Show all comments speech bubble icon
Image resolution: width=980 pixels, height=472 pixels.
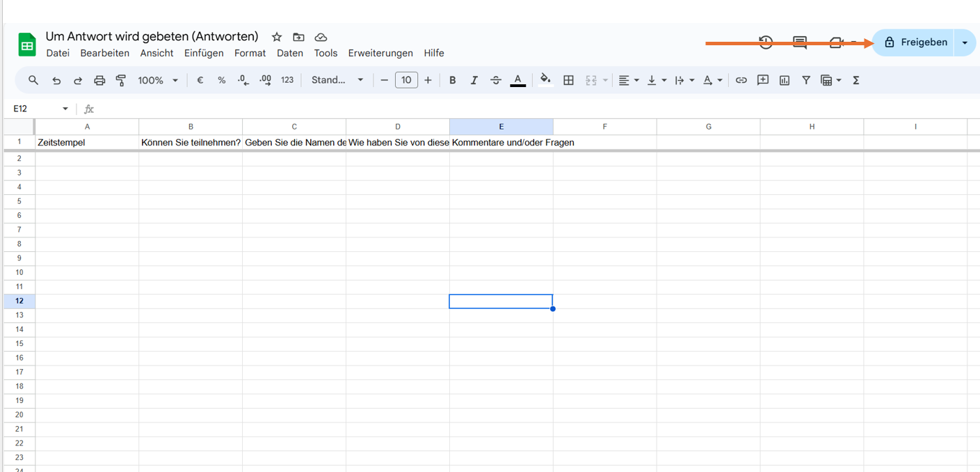pos(800,42)
